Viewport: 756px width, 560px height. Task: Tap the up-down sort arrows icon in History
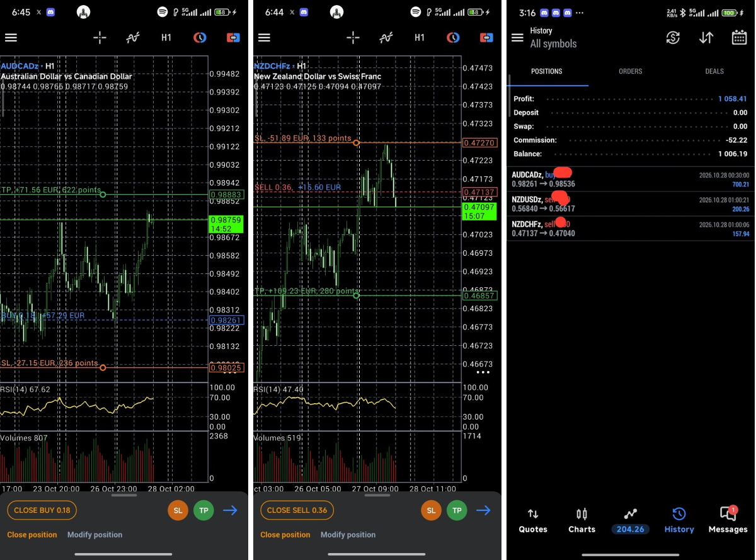click(706, 38)
